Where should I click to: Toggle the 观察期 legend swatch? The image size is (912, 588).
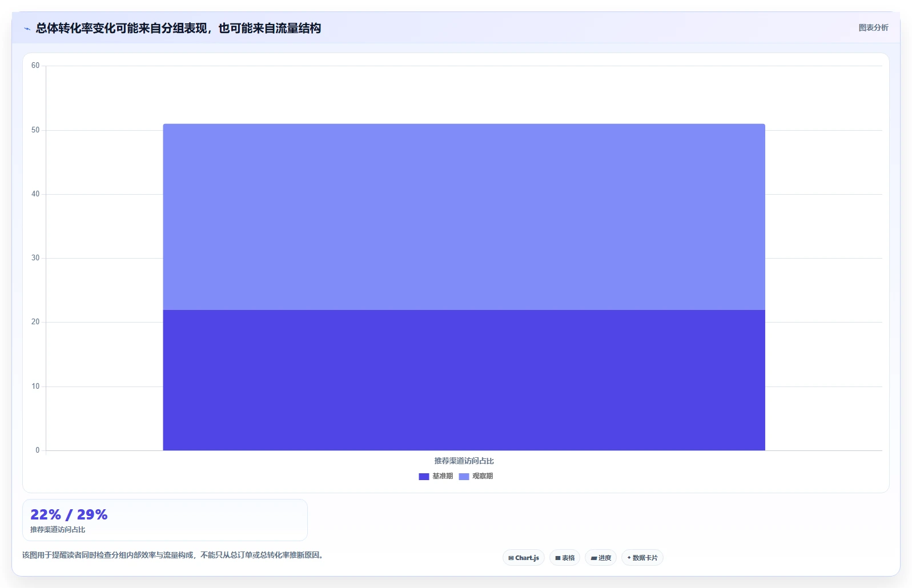464,477
